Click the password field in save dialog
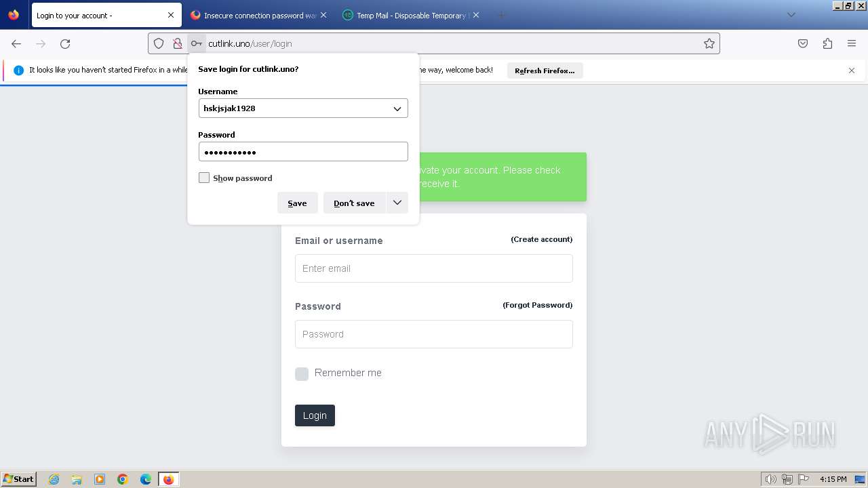Screen dimensions: 868x488 pyautogui.click(x=303, y=151)
